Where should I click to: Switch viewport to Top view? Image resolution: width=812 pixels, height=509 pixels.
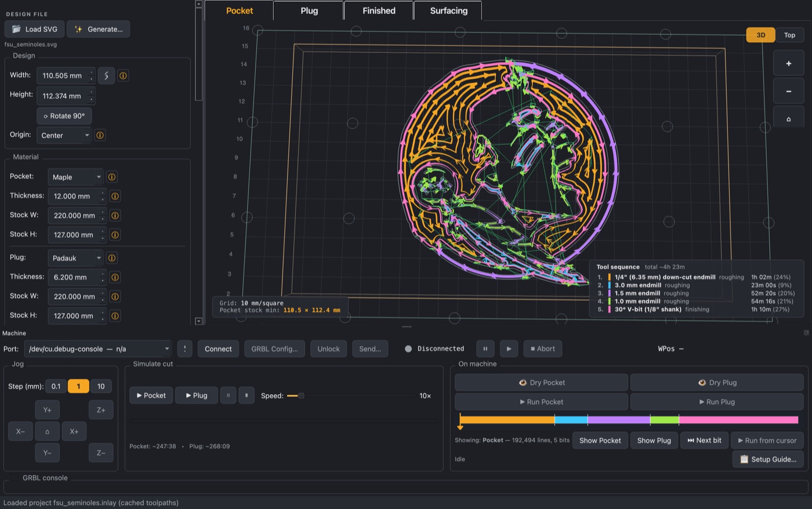[x=789, y=35]
